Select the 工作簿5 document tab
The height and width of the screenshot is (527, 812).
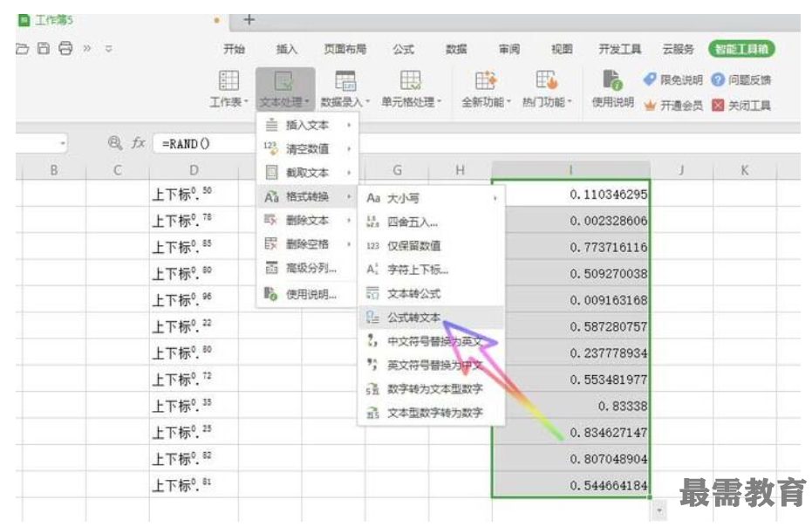tap(122, 20)
